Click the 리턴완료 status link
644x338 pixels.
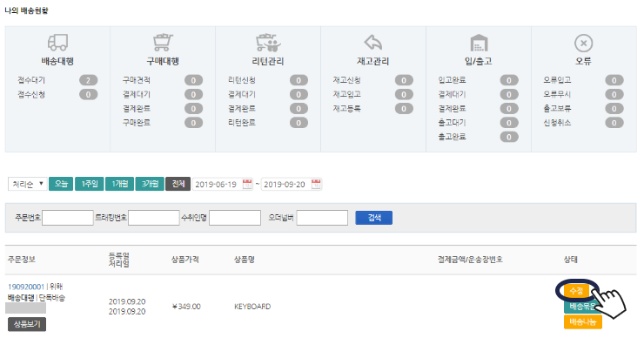(x=242, y=123)
